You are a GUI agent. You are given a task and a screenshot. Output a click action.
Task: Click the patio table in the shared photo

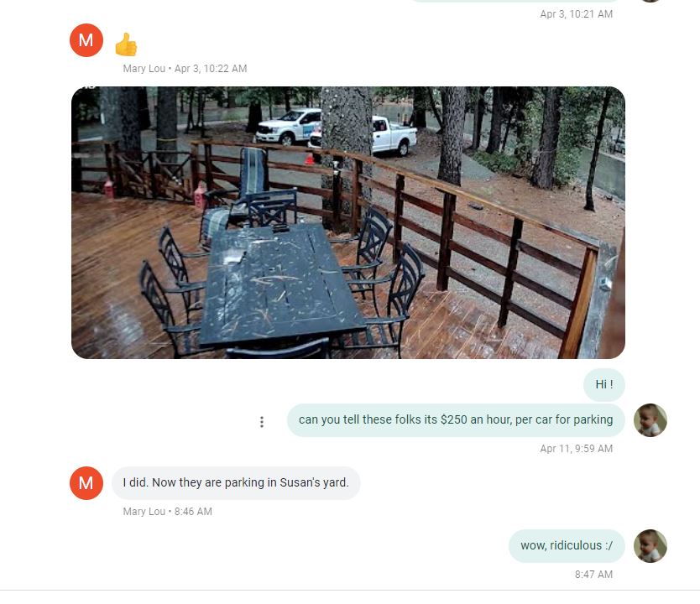pyautogui.click(x=280, y=284)
